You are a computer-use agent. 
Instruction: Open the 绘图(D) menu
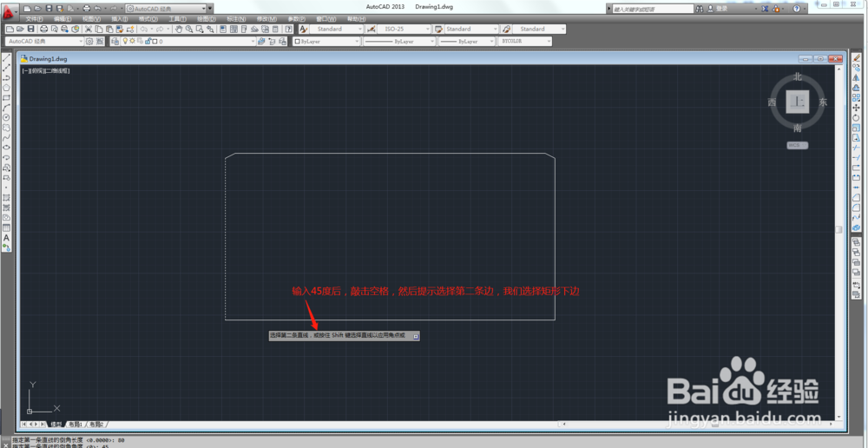point(206,19)
